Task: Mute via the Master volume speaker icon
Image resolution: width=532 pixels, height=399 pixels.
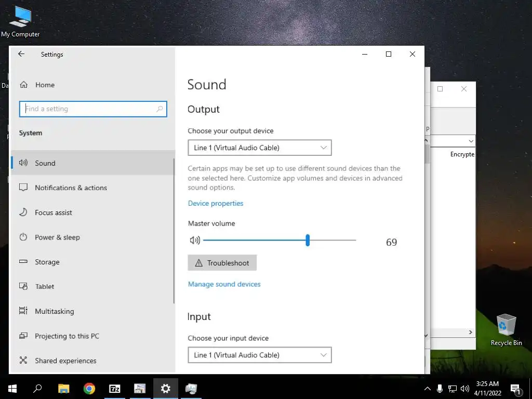Action: (x=195, y=240)
